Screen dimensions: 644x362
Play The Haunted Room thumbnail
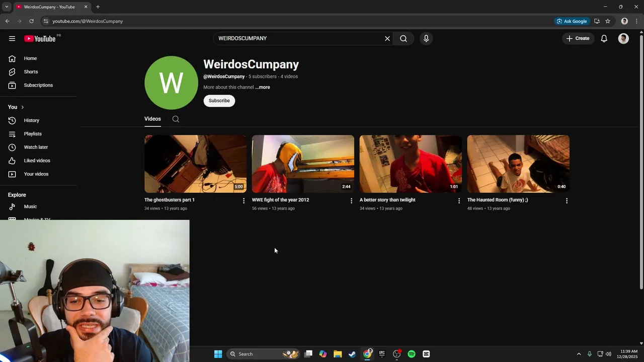tap(518, 164)
